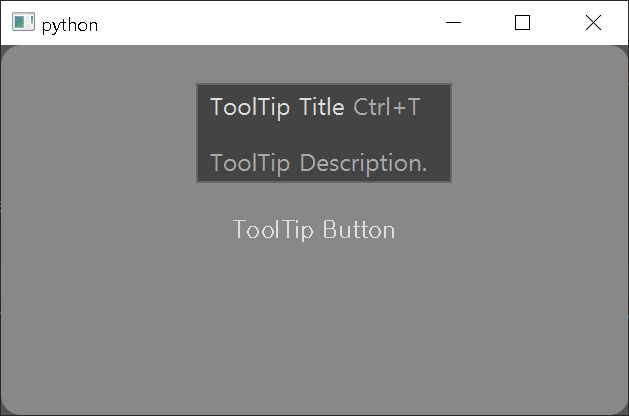629x416 pixels.
Task: Click the dark padding right of 'Ctrl+T' in the tooltip
Action: pyautogui.click(x=435, y=107)
